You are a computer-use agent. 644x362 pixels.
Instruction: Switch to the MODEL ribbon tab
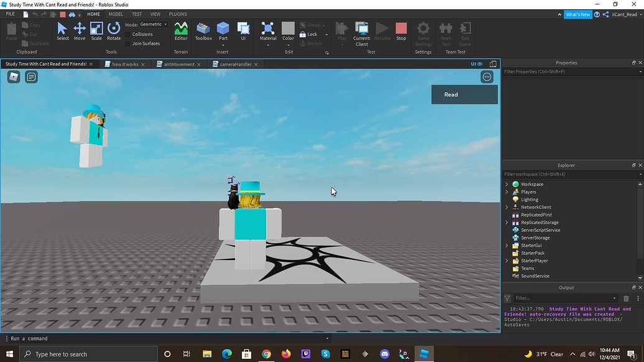(115, 14)
